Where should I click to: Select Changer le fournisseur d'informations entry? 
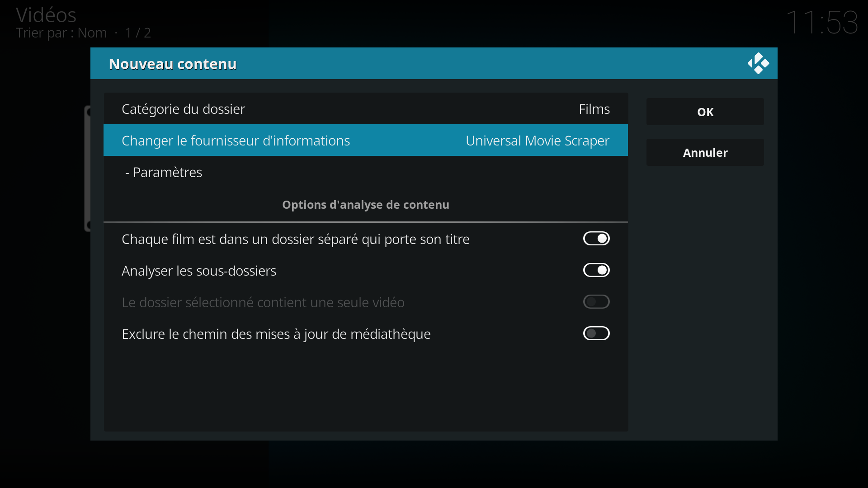[236, 141]
